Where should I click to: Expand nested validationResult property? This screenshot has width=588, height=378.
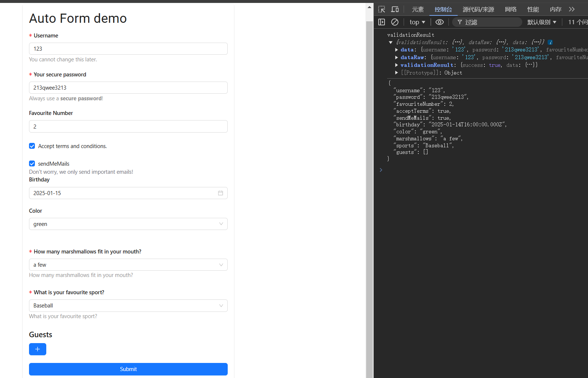point(397,65)
